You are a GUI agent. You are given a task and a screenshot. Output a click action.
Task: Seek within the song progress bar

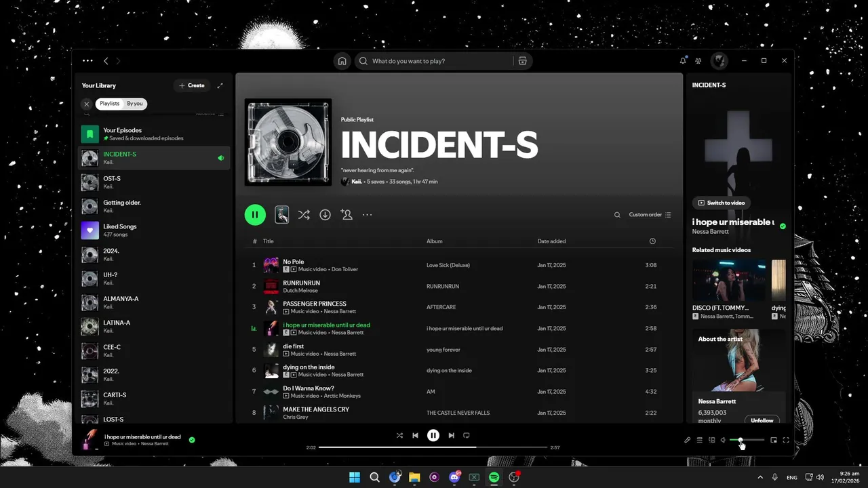point(433,447)
